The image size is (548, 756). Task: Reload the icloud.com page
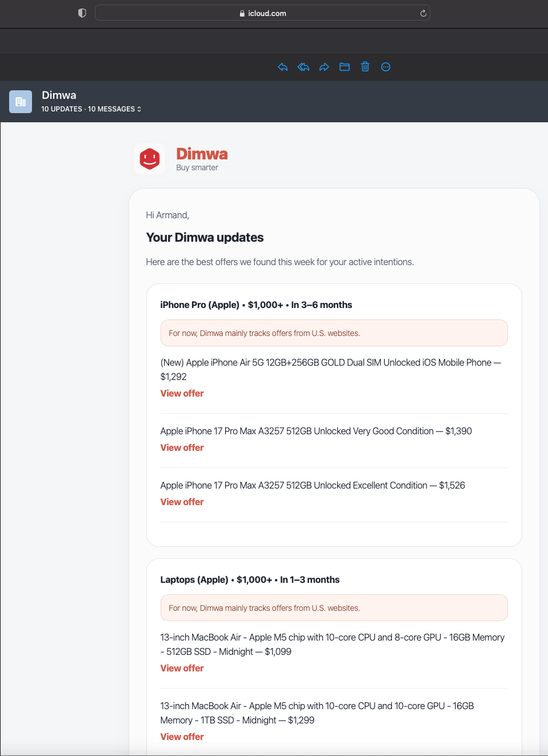423,13
